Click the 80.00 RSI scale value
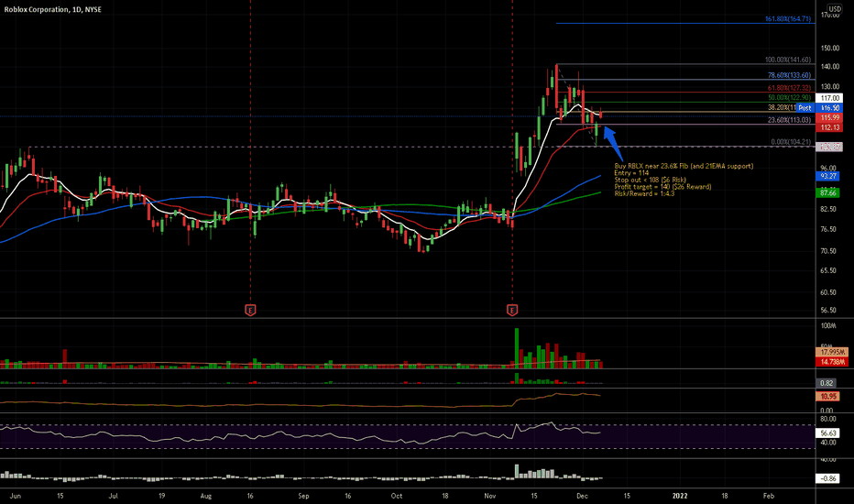 pyautogui.click(x=827, y=419)
